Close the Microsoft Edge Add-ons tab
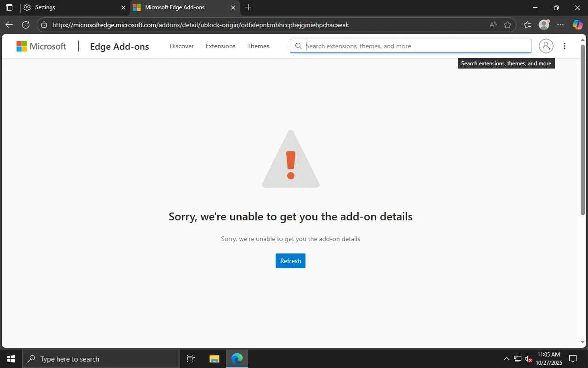 233,7
